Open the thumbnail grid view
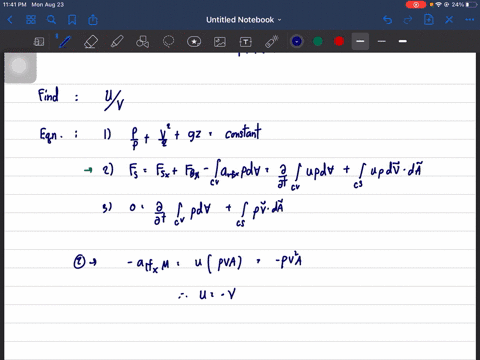 click(x=31, y=20)
